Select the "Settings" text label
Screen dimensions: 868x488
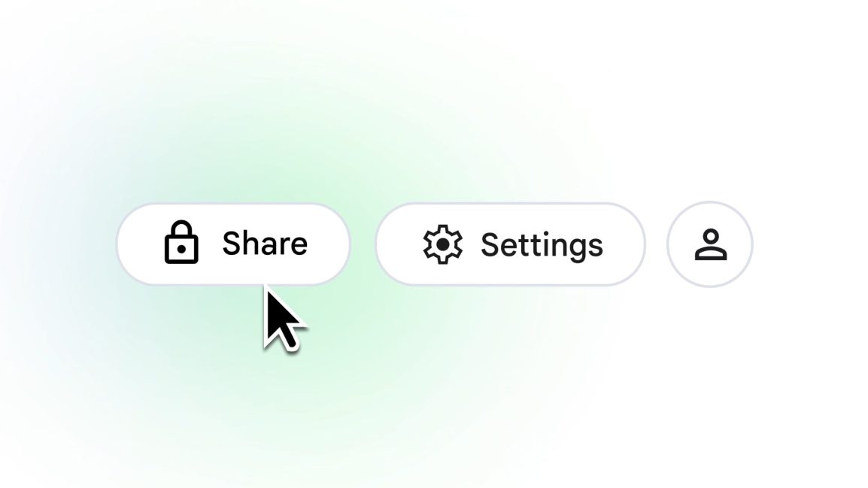click(542, 245)
